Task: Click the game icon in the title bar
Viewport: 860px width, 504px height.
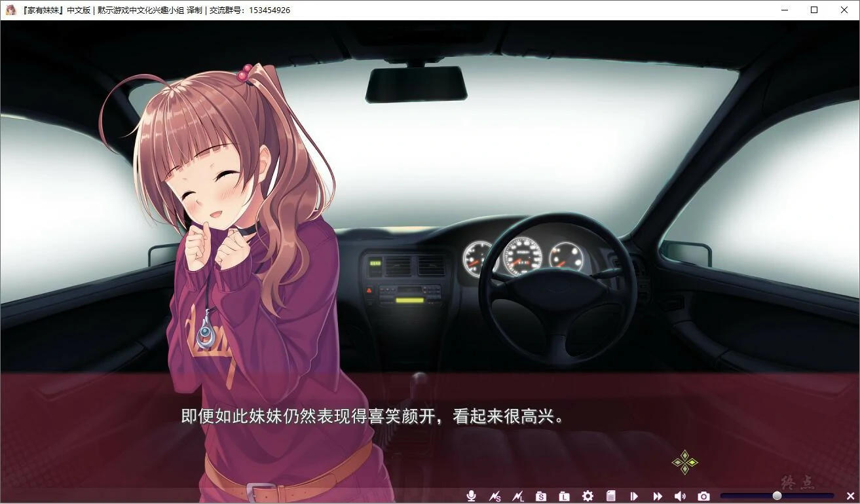Action: pyautogui.click(x=9, y=9)
